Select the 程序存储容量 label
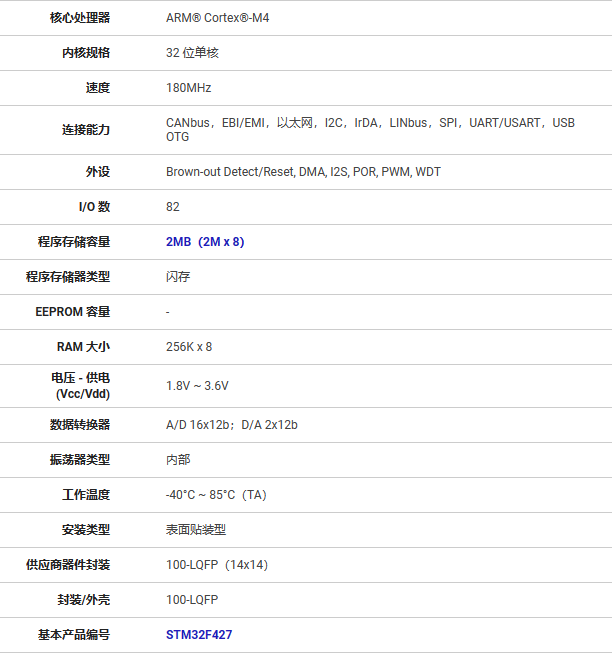612x655 pixels. click(74, 242)
